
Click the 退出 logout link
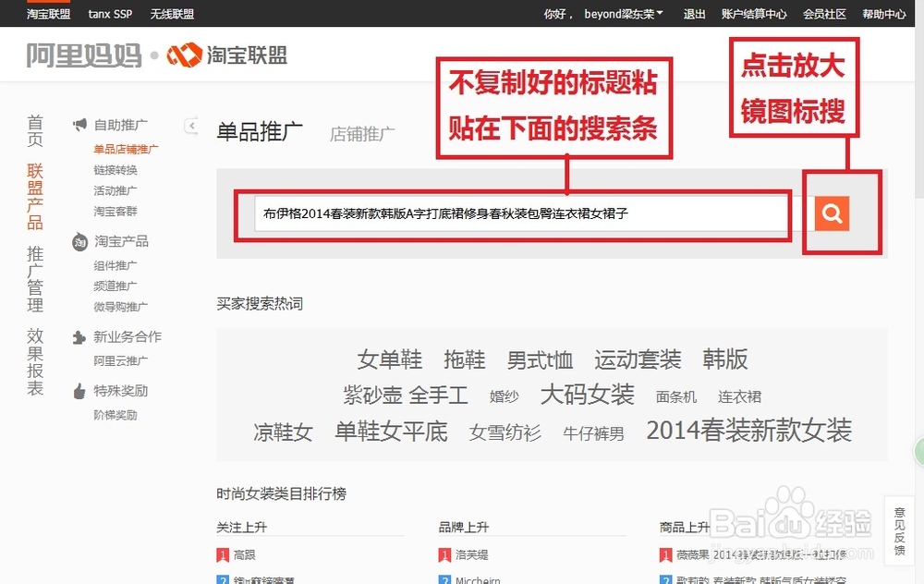click(x=694, y=14)
